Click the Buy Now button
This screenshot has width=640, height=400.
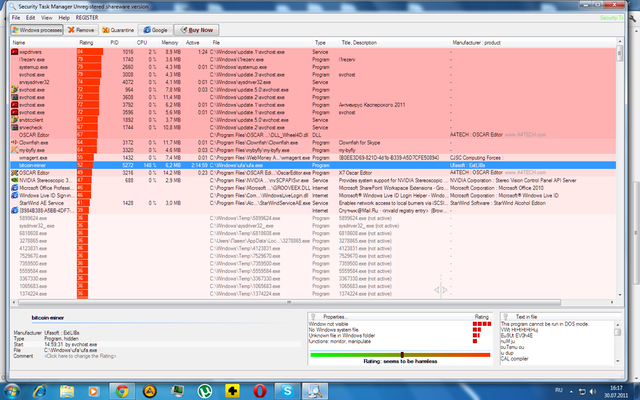pyautogui.click(x=196, y=30)
